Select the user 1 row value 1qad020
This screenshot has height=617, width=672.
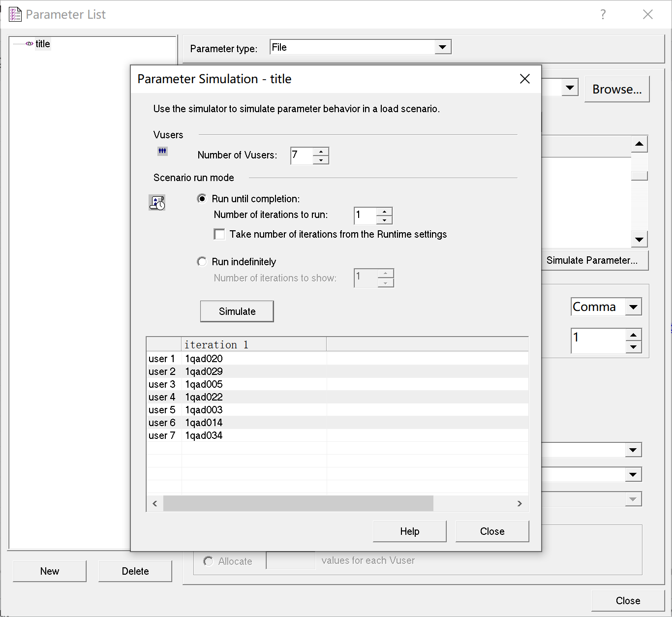(x=204, y=359)
